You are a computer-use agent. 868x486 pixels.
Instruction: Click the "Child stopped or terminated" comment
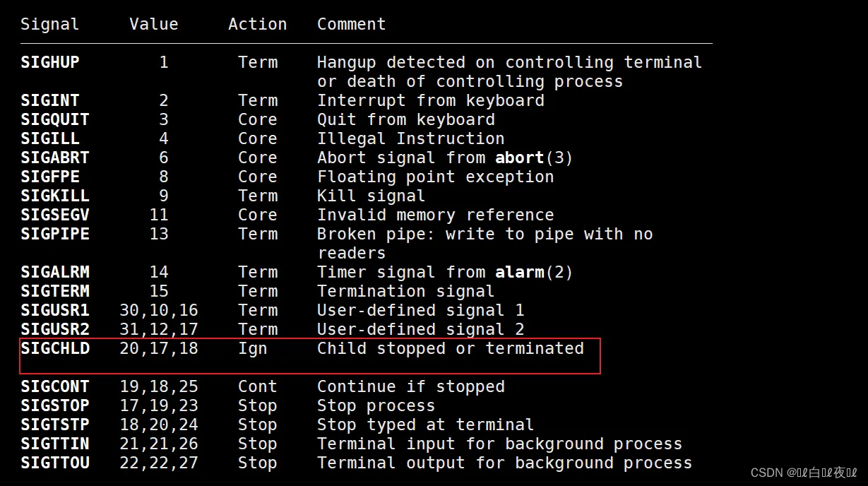(450, 348)
